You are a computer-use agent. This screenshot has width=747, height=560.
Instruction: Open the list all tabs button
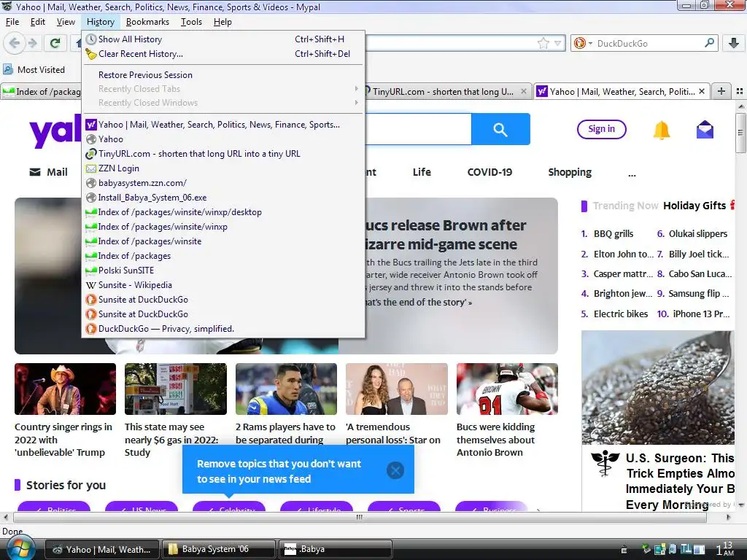point(740,91)
